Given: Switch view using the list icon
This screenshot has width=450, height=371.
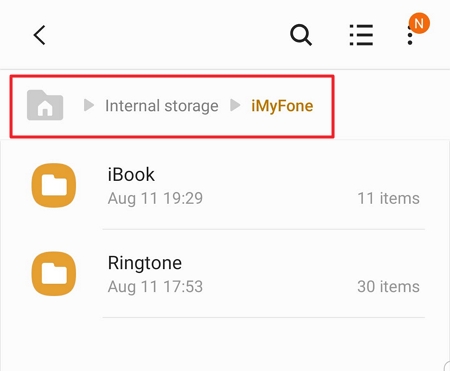Looking at the screenshot, I should tap(361, 35).
